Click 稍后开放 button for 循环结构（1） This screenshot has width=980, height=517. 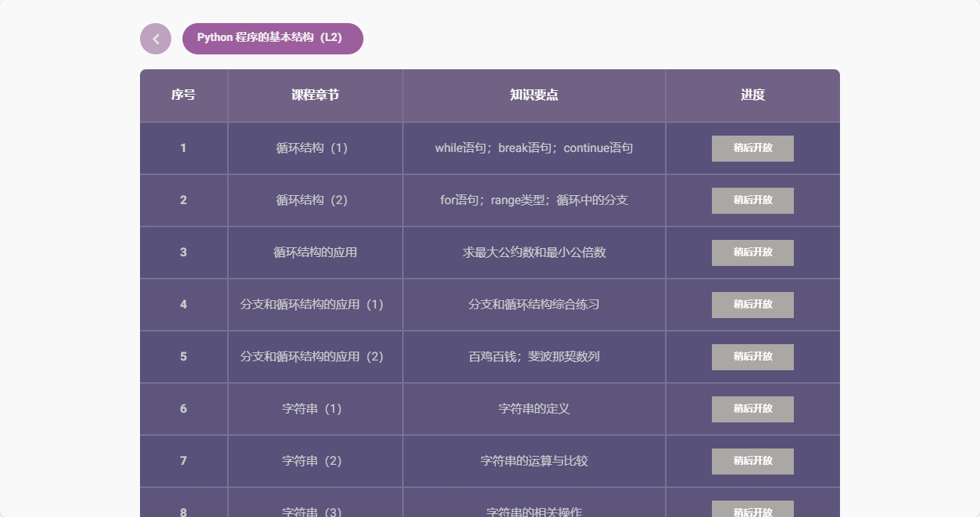(752, 148)
